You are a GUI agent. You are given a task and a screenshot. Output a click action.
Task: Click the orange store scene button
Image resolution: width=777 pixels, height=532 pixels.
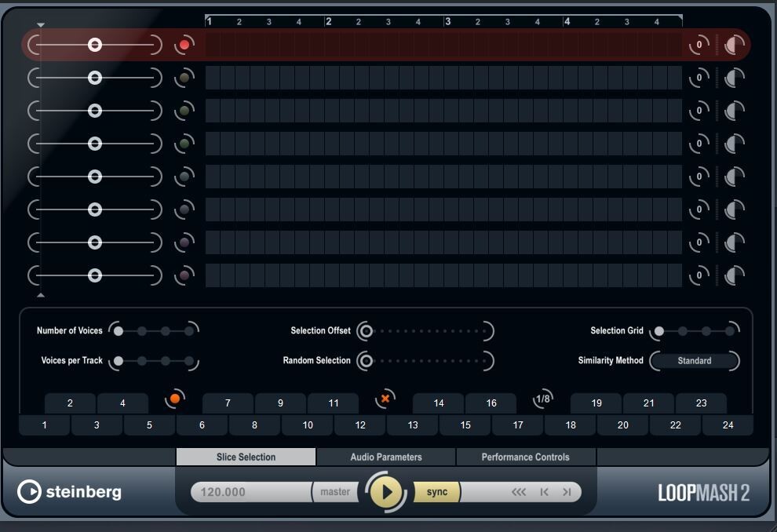175,399
